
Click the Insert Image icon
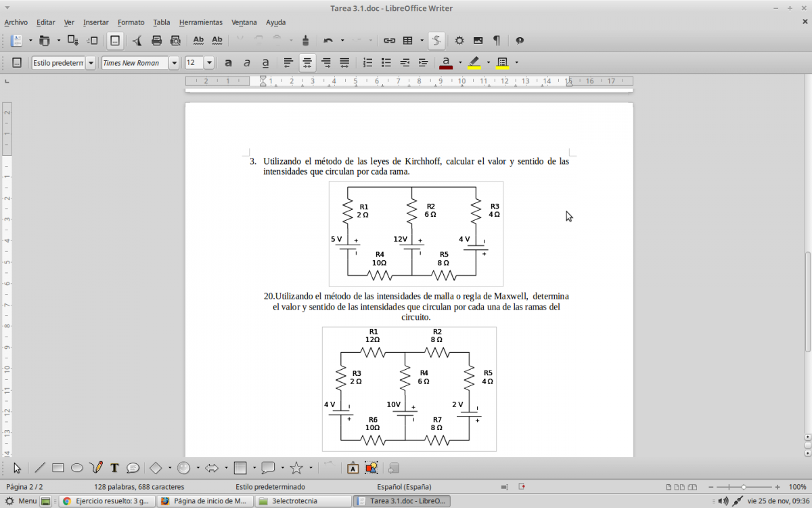point(478,41)
